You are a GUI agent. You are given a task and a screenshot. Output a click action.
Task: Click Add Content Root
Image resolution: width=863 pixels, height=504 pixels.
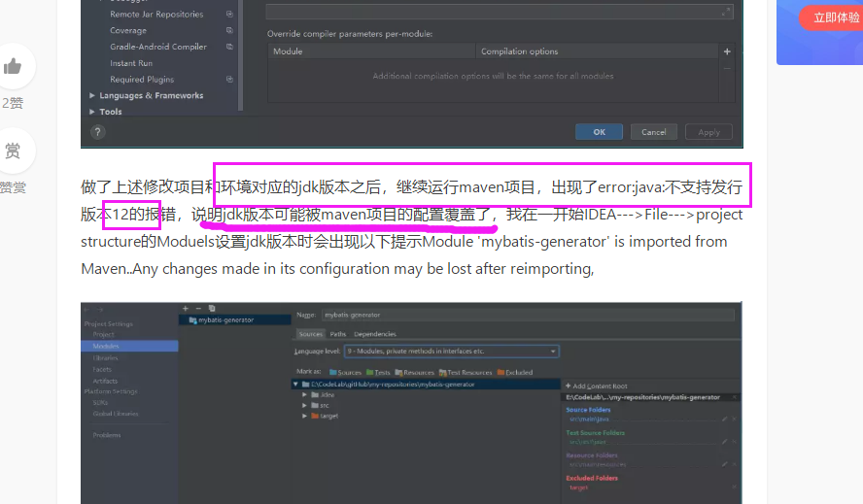(596, 386)
